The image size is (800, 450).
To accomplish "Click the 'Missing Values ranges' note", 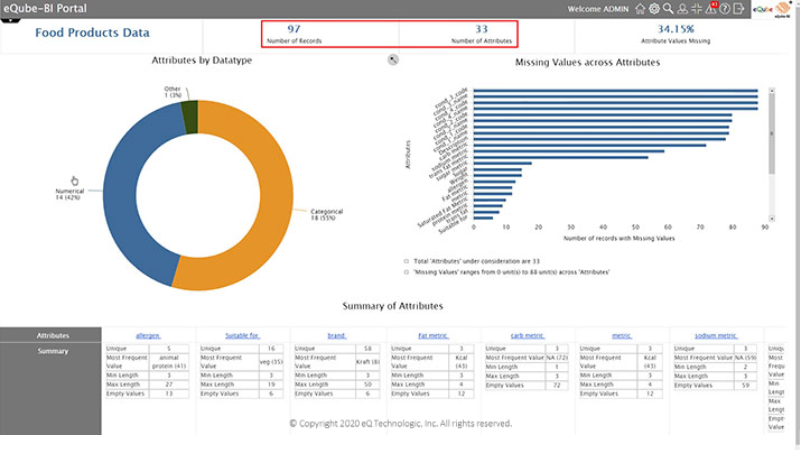I will 511,272.
